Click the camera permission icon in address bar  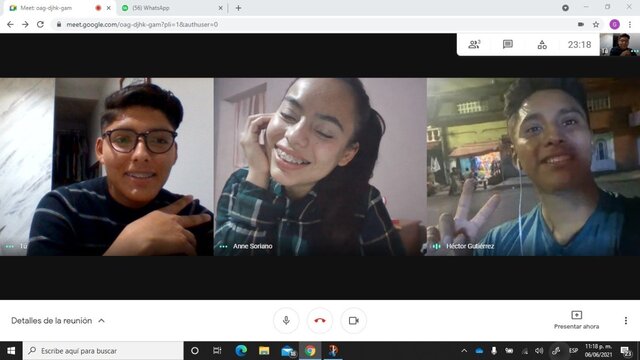pos(581,24)
